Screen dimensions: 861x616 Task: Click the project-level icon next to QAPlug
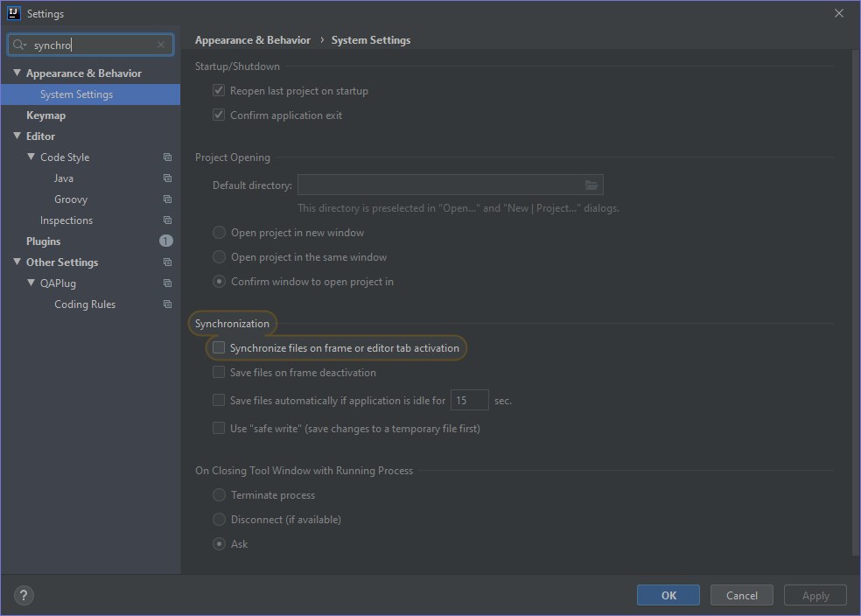(x=167, y=283)
